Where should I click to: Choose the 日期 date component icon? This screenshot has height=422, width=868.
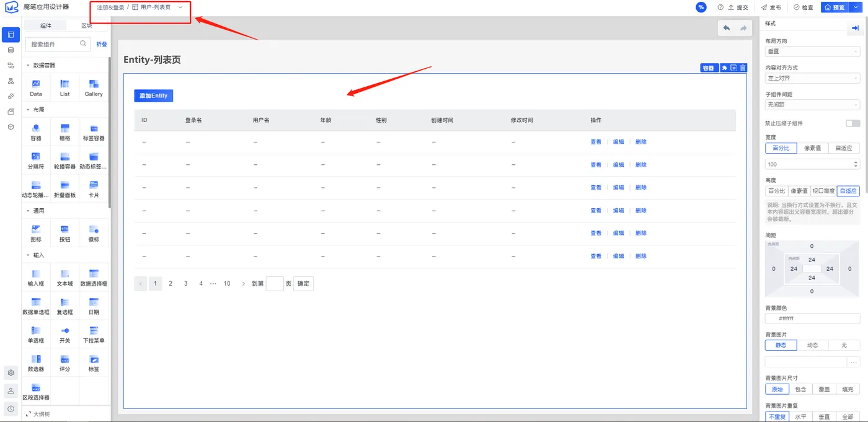(x=94, y=302)
